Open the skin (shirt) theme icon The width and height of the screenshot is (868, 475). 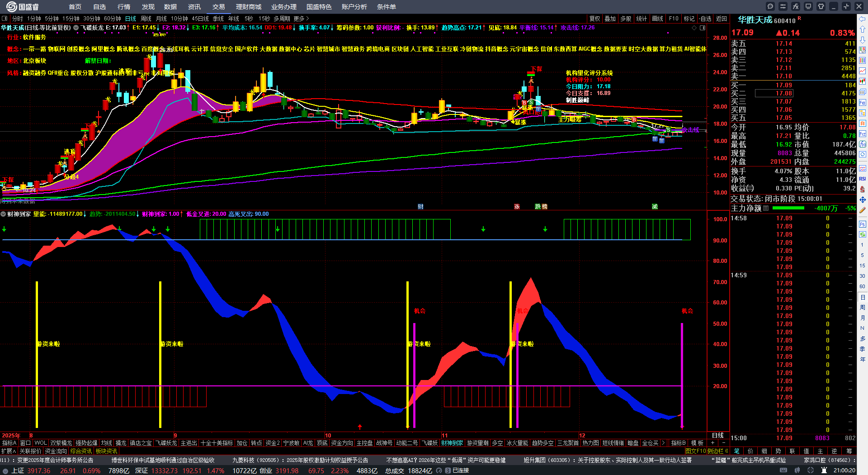(821, 6)
